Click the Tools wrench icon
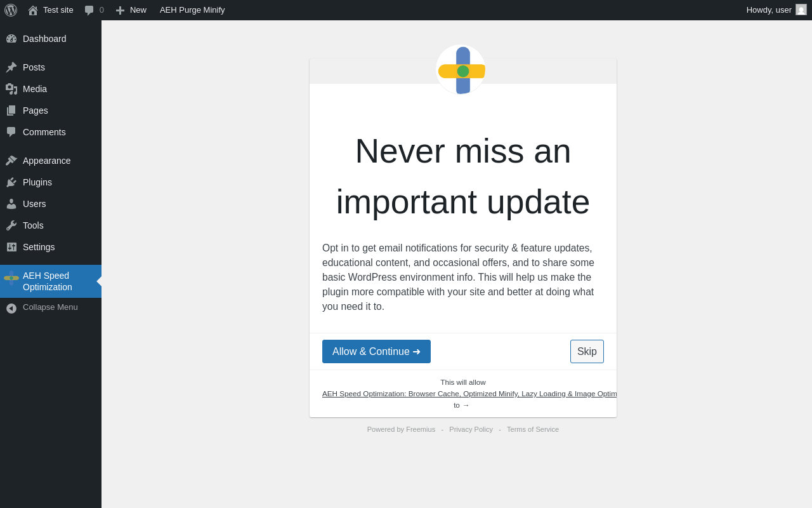The image size is (812, 508). coord(11,225)
